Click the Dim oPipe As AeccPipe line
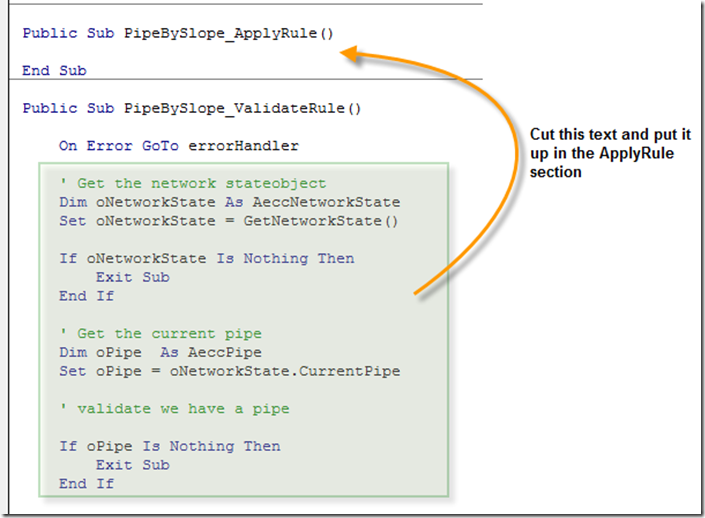Image resolution: width=705 pixels, height=518 pixels. [x=159, y=352]
